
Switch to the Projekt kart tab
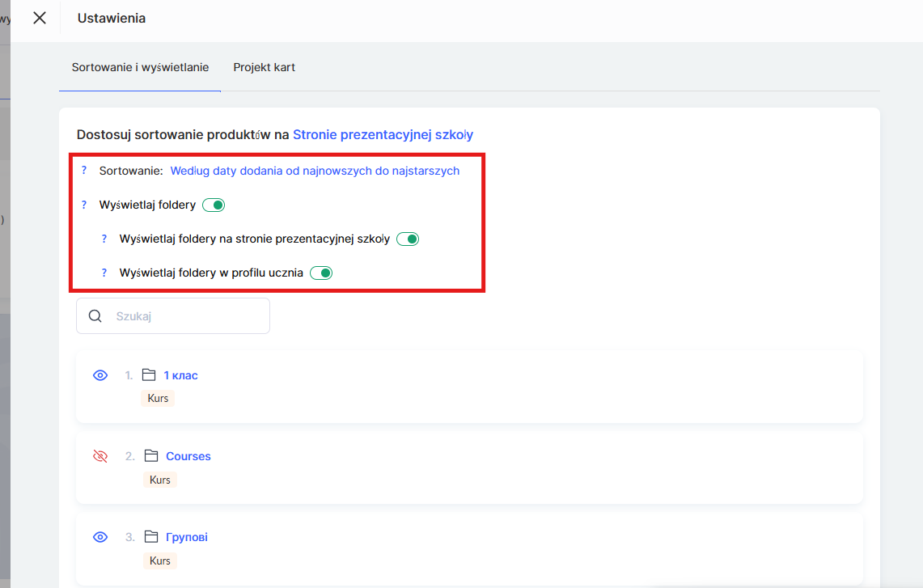tap(264, 67)
